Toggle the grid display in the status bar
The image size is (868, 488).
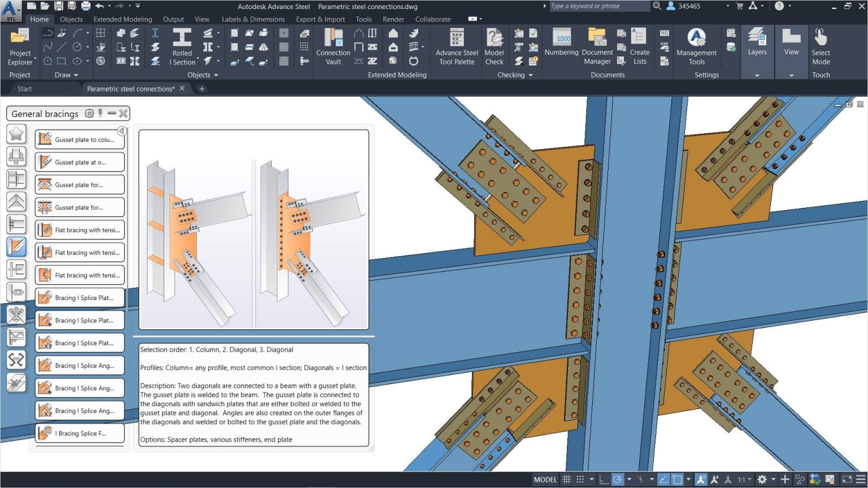point(567,479)
